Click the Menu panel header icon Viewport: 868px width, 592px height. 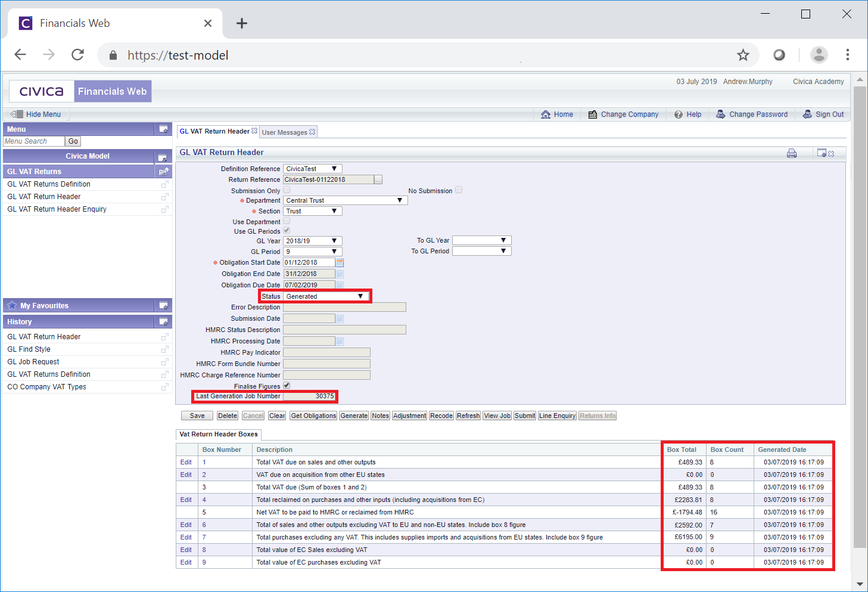click(x=163, y=129)
